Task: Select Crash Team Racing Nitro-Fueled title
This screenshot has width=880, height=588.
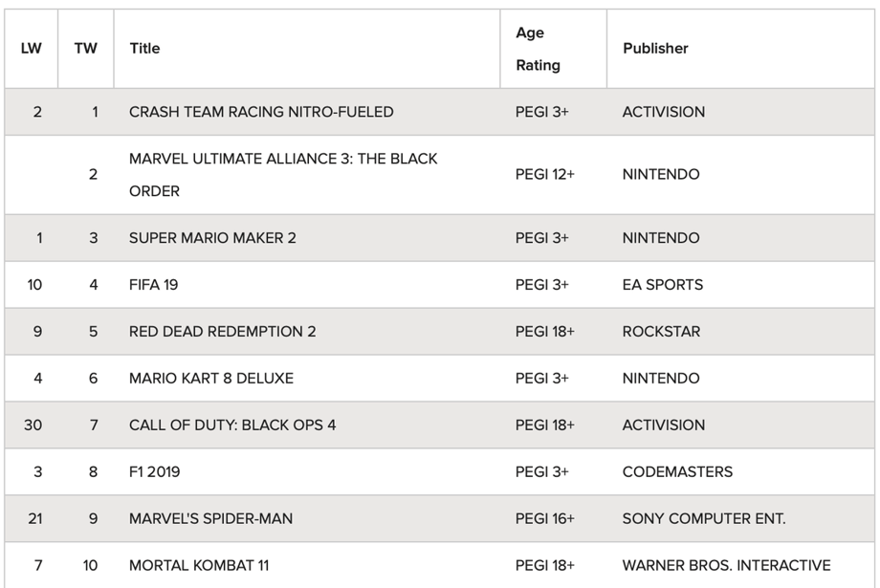Action: (261, 112)
